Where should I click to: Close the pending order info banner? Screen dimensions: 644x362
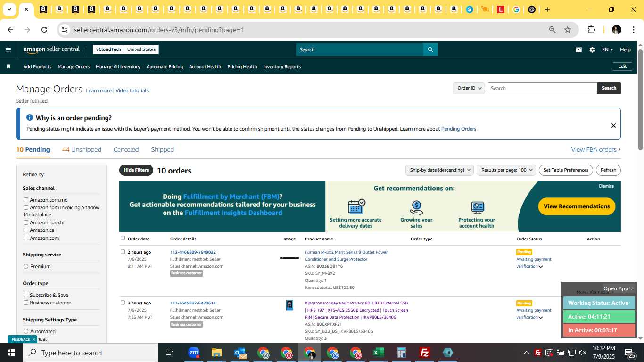613,125
